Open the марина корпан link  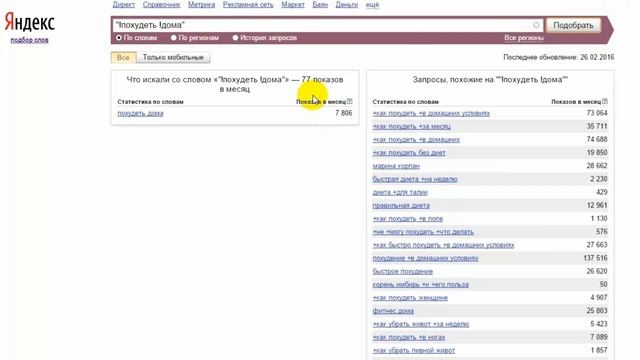tap(396, 166)
